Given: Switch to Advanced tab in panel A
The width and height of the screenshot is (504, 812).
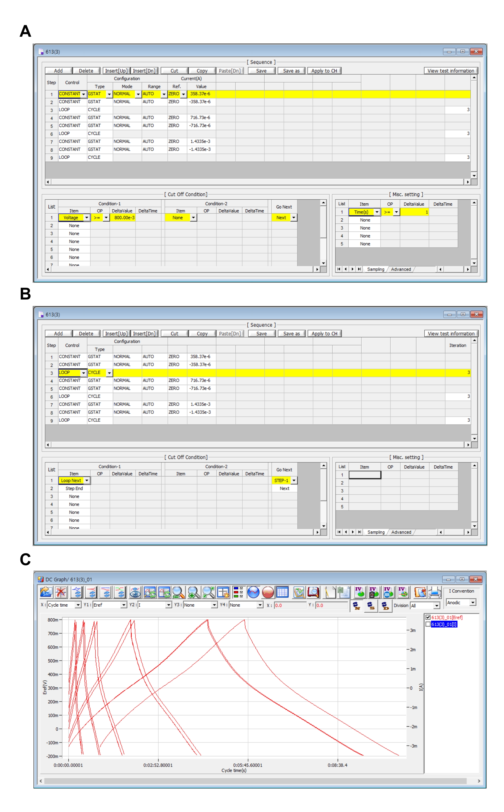Looking at the screenshot, I should [x=401, y=269].
